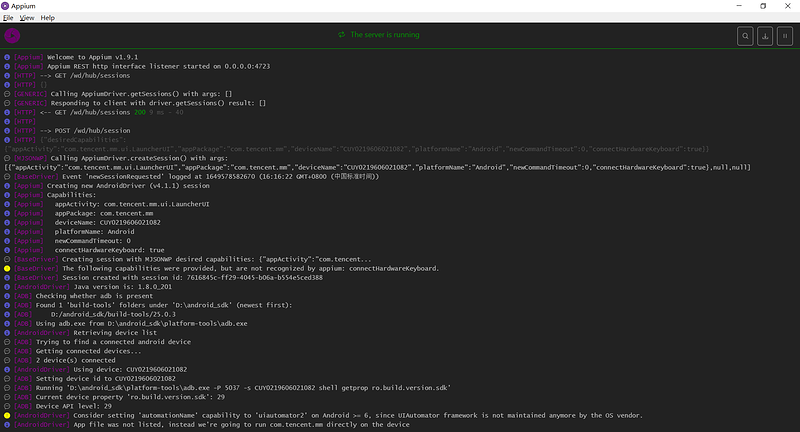This screenshot has width=800, height=432.
Task: Minimize the Appium window
Action: point(739,6)
